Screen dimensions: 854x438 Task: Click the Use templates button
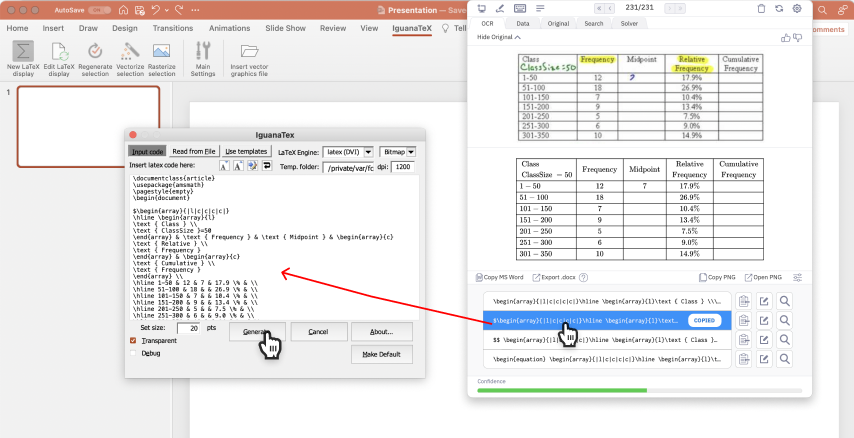(x=246, y=151)
